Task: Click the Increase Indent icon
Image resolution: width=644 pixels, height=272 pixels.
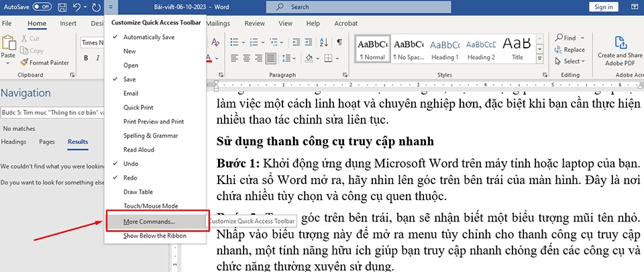Action: [309, 42]
